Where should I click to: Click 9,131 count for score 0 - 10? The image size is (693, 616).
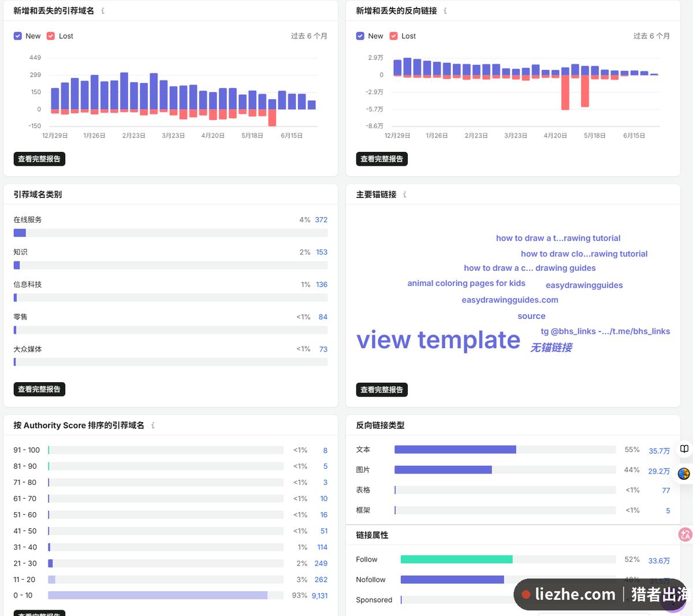(320, 596)
